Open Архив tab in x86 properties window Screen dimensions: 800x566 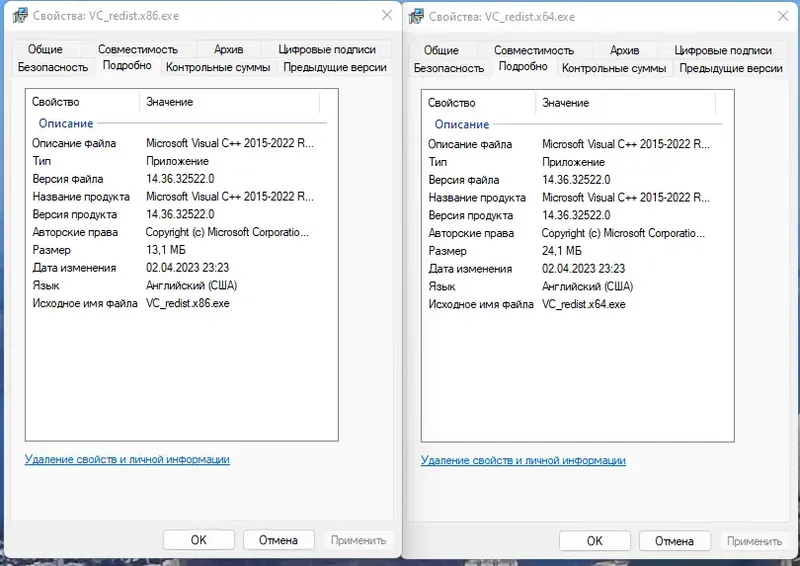(228, 49)
